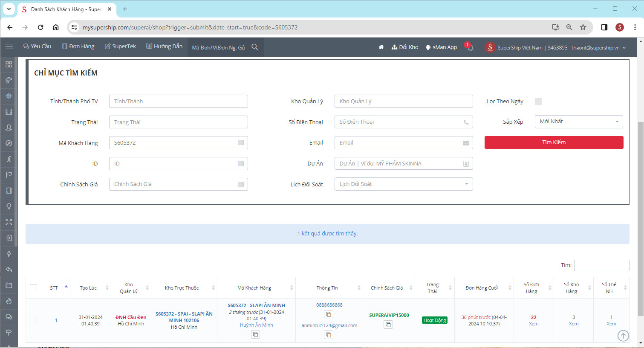Tick the checkbox for row 1
The height and width of the screenshot is (348, 644).
pyautogui.click(x=34, y=320)
